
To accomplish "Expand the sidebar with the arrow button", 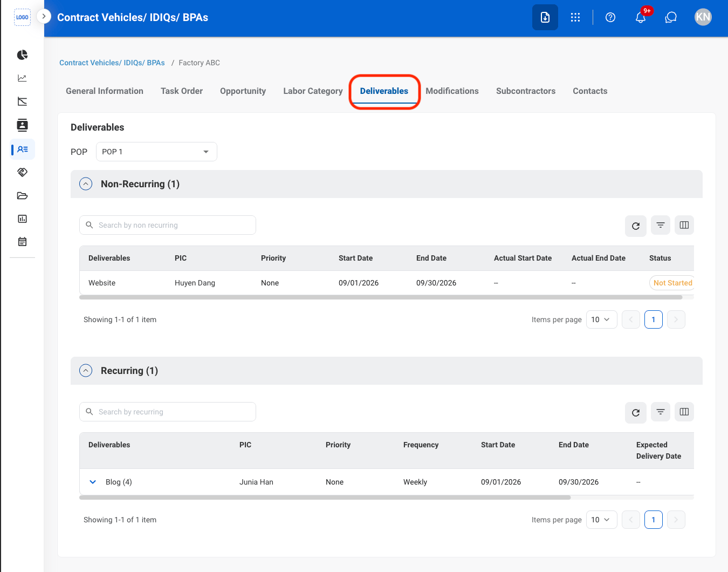I will 44,17.
